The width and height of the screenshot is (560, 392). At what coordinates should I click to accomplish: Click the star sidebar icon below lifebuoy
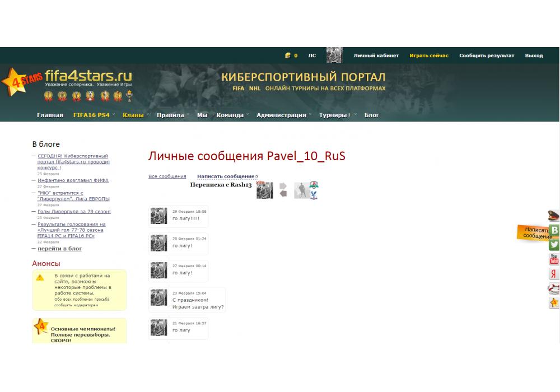click(x=554, y=303)
